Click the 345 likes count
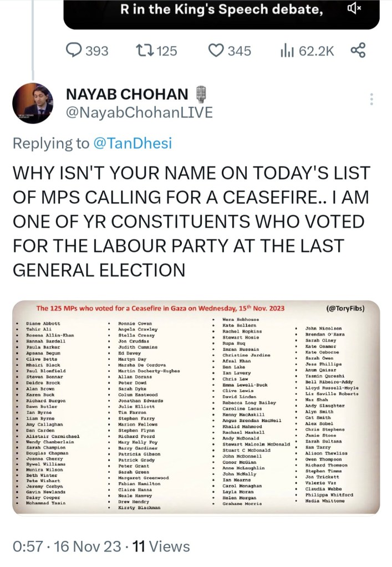Viewport: 392px width, 567px height. coord(239,51)
